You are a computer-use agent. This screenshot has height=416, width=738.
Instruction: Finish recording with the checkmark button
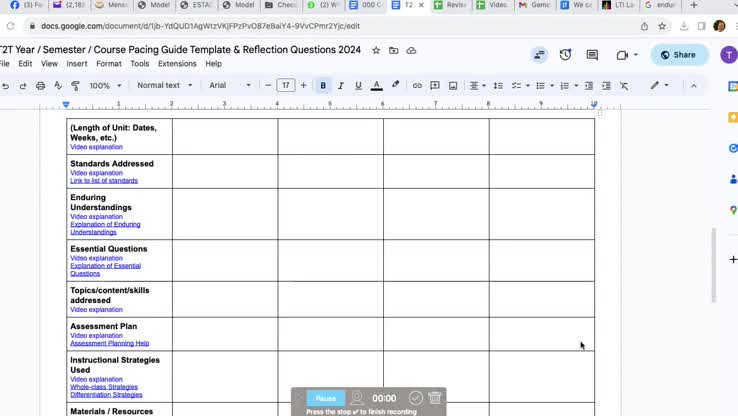click(x=416, y=398)
